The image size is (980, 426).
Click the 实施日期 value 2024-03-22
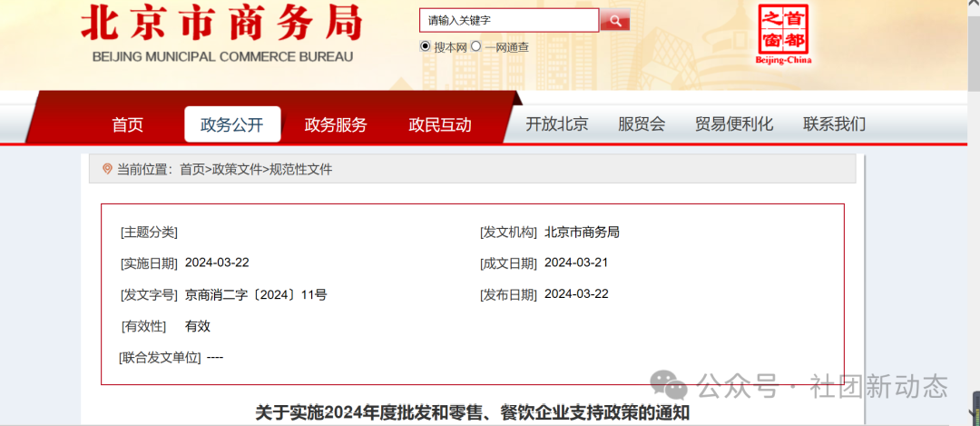tap(217, 263)
